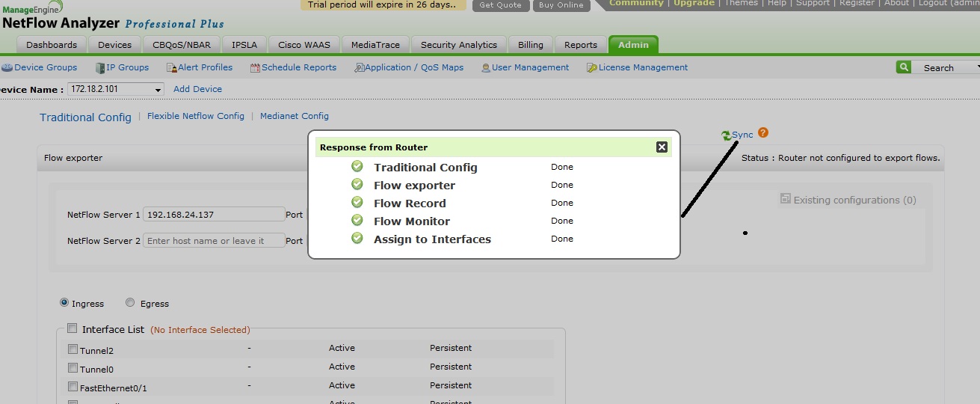Click the Schedule Reports calendar icon
This screenshot has width=980, height=404.
255,68
